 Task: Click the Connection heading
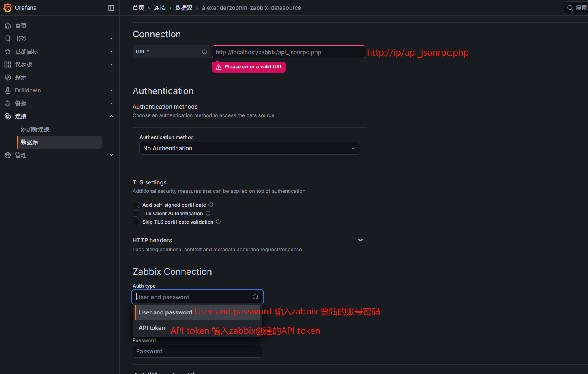pos(157,34)
